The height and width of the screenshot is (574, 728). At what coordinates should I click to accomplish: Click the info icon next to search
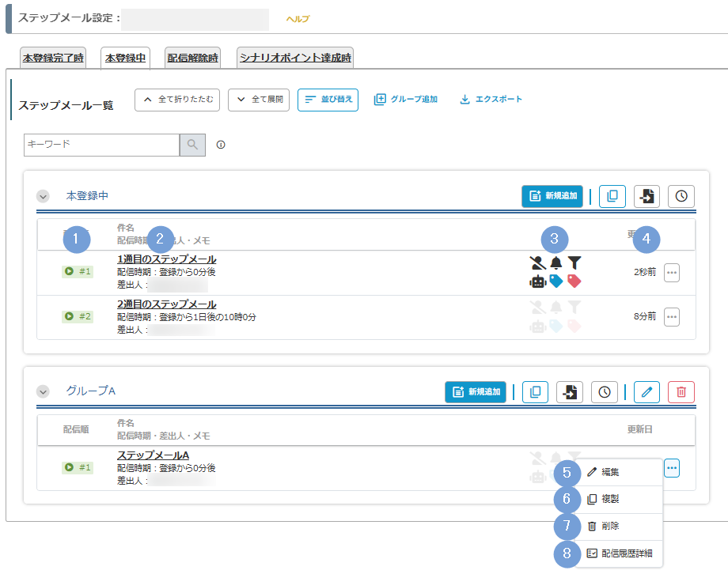click(x=221, y=145)
